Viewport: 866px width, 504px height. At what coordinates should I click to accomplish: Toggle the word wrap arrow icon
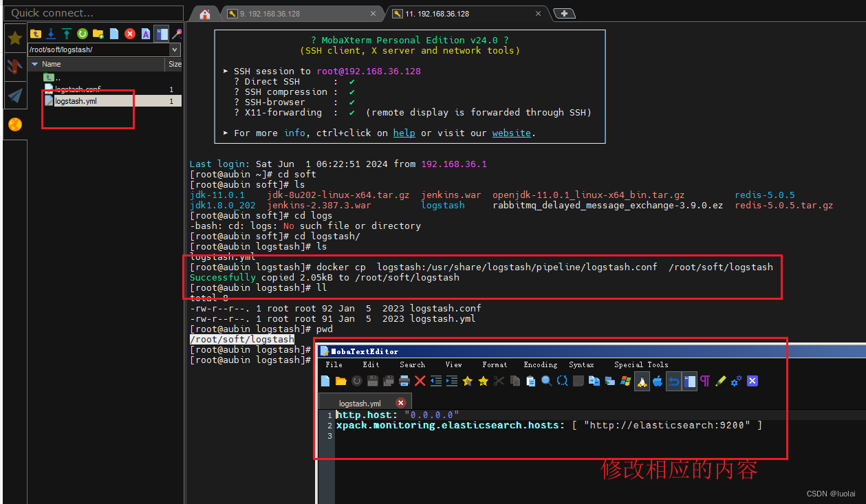[x=673, y=381]
